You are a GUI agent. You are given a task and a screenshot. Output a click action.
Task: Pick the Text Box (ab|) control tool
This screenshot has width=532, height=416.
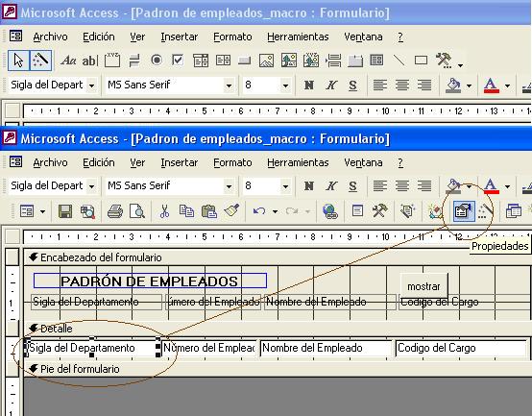[90, 61]
